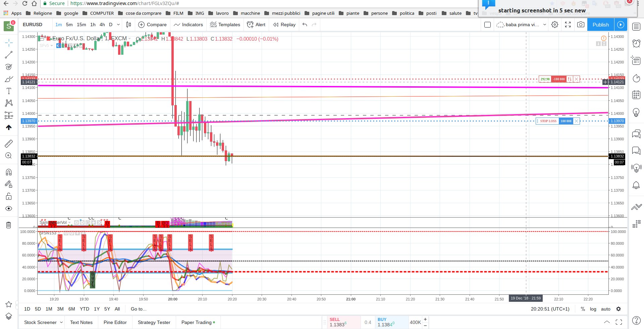This screenshot has height=329, width=644.
Task: Open the Indicators menu
Action: (x=188, y=25)
